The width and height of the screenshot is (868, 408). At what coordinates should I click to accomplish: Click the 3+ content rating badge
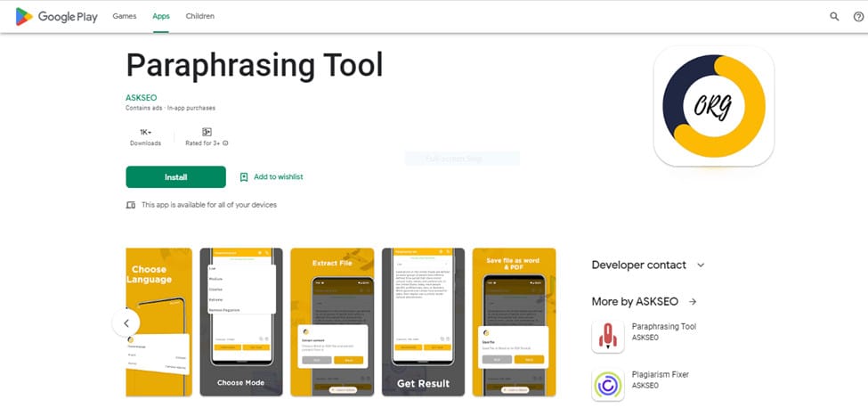click(207, 132)
